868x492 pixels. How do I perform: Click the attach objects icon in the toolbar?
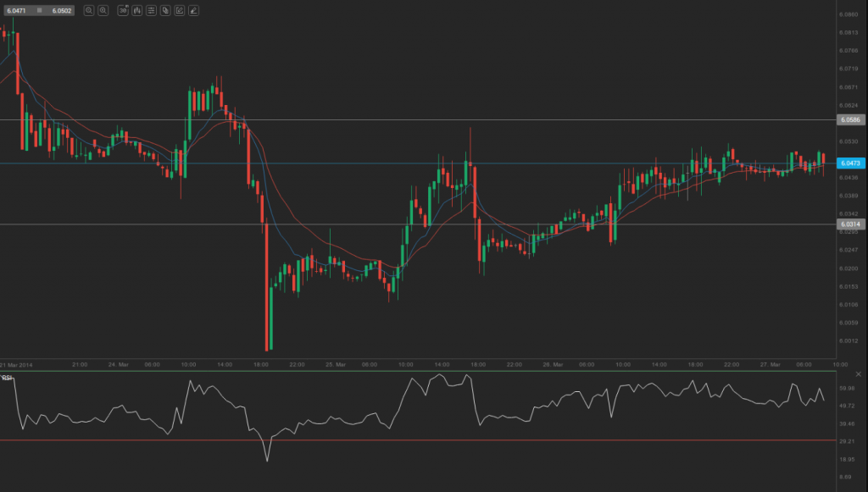[x=165, y=11]
